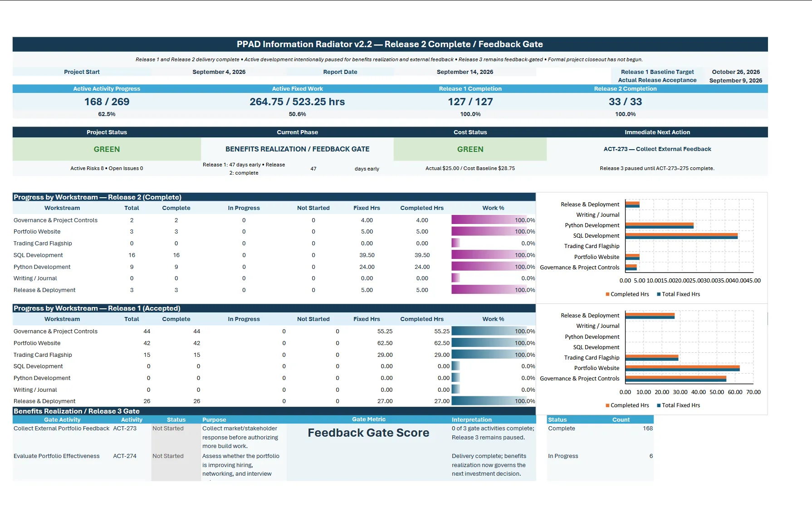Click the Current Phase header
Image resolution: width=812 pixels, height=526 pixels.
(x=297, y=132)
